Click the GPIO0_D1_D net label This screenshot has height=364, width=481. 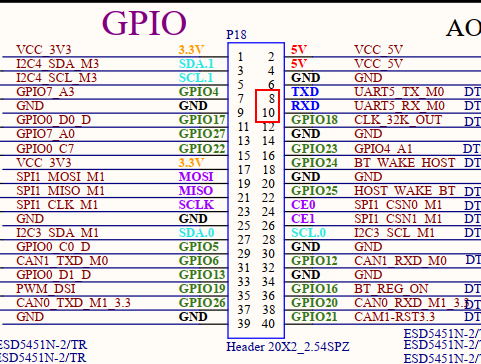click(53, 275)
